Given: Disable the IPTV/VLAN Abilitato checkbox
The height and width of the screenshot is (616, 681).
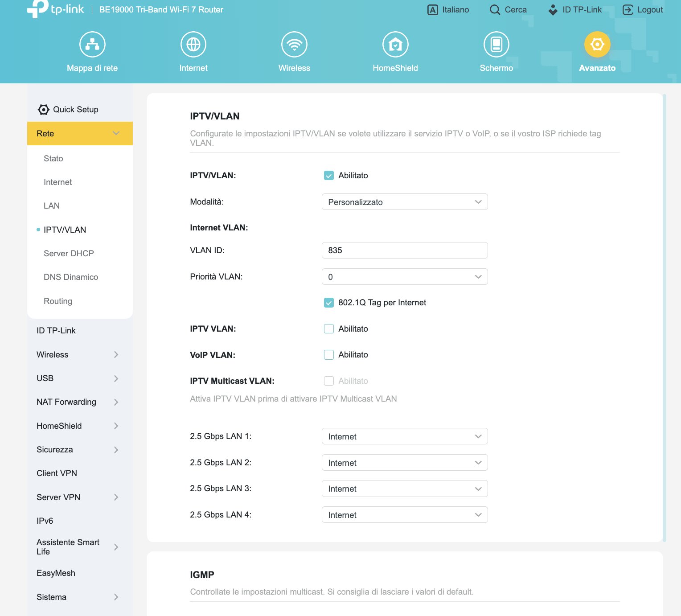Looking at the screenshot, I should point(329,176).
